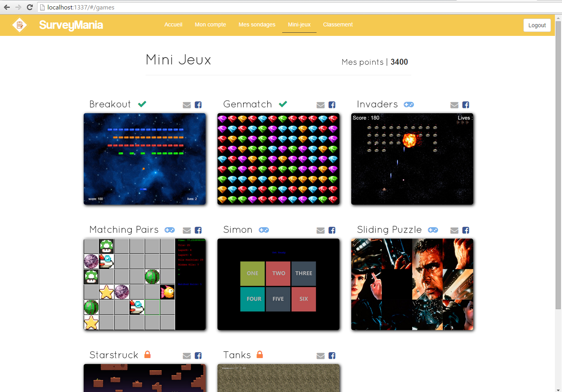562x392 pixels.
Task: Open the Matching Pairs game thumbnail
Action: [145, 284]
